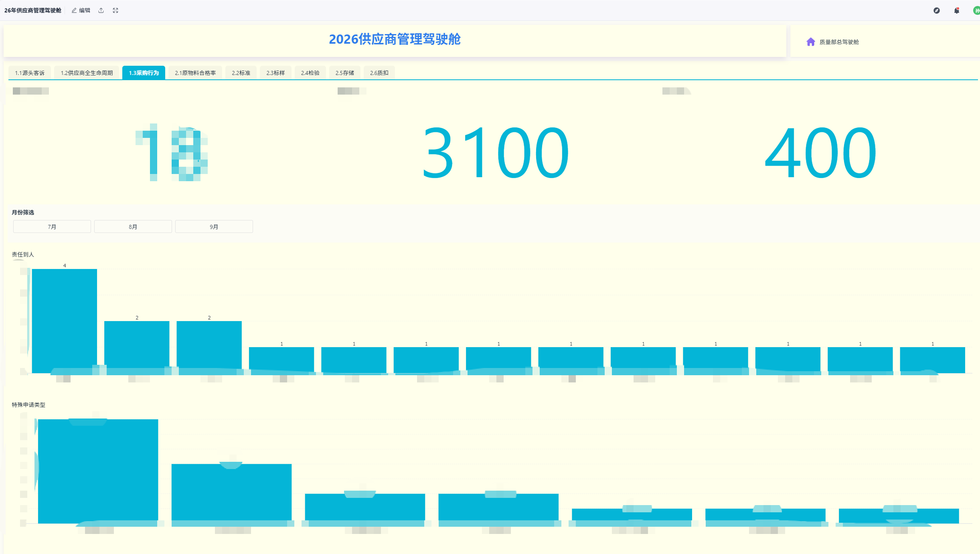The image size is (980, 554).
Task: Open notifications bell icon
Action: [x=957, y=10]
